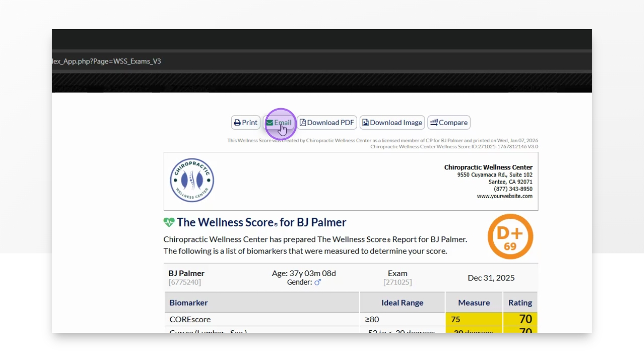Click the patient ID [6775240]
This screenshot has width=644, height=362.
(185, 283)
